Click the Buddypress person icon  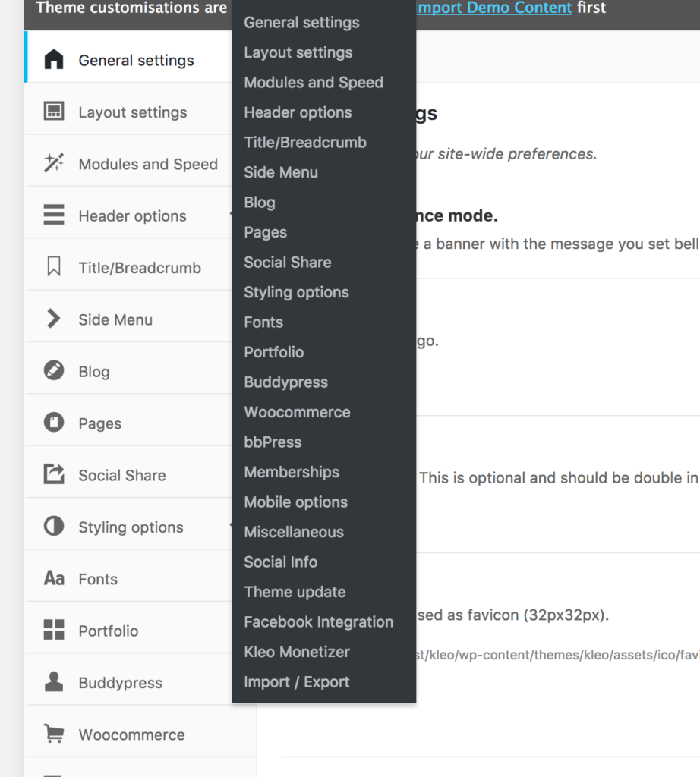coord(54,681)
